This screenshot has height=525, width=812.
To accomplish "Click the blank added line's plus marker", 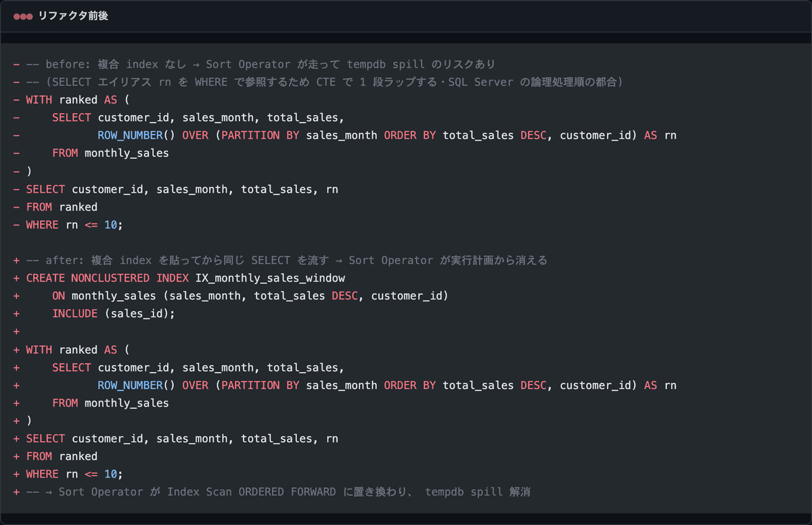I will 16,332.
